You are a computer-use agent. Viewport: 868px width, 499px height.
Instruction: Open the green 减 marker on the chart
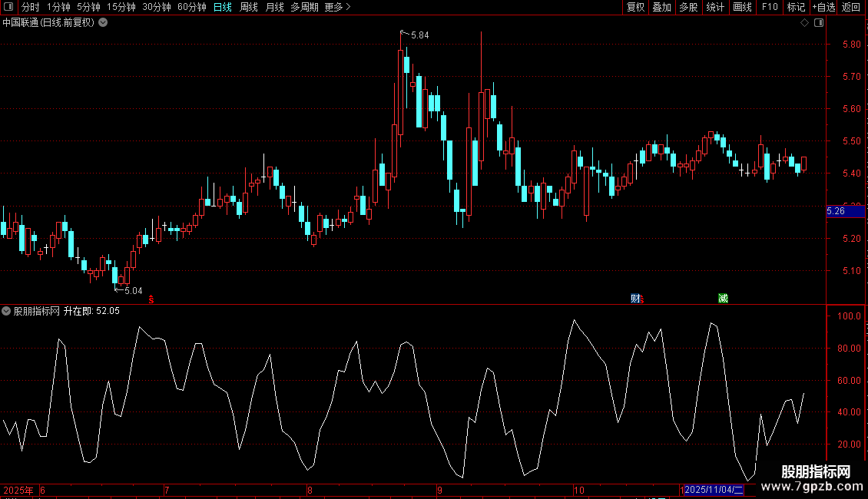(x=723, y=299)
